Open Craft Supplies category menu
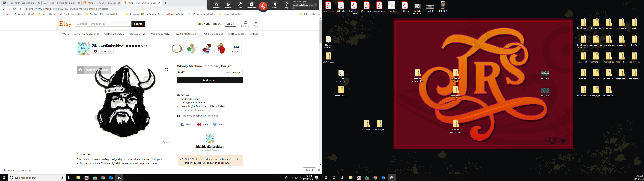644x181 pixels. [236, 34]
